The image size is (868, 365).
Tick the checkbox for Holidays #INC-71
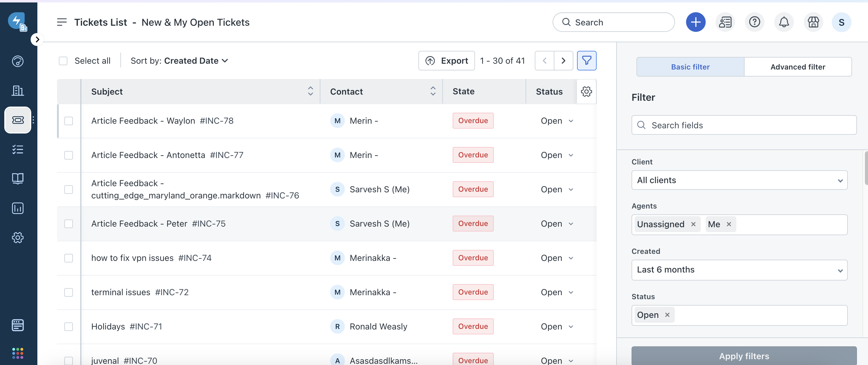[69, 327]
